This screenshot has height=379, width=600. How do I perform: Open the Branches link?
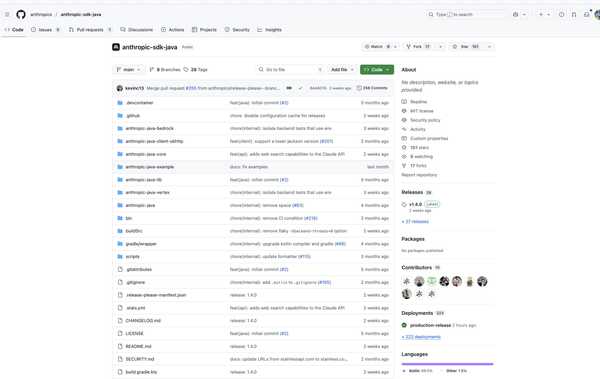[x=165, y=70]
